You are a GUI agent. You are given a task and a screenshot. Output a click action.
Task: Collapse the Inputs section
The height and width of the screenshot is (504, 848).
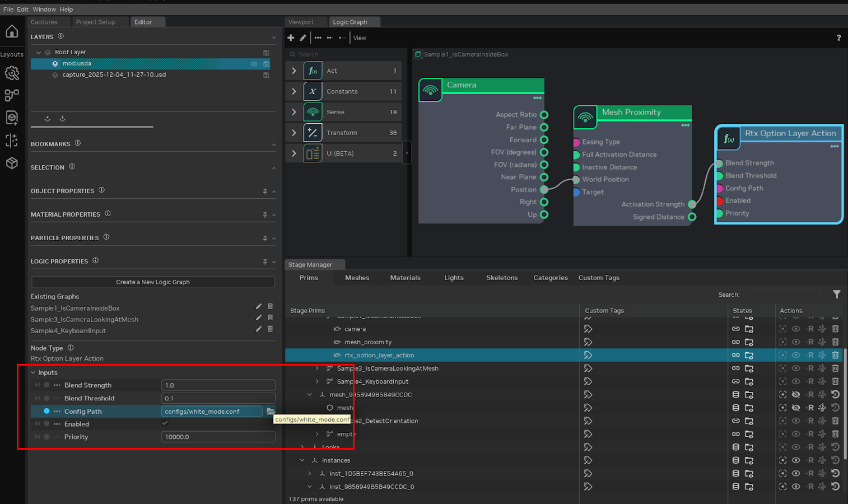pyautogui.click(x=34, y=372)
